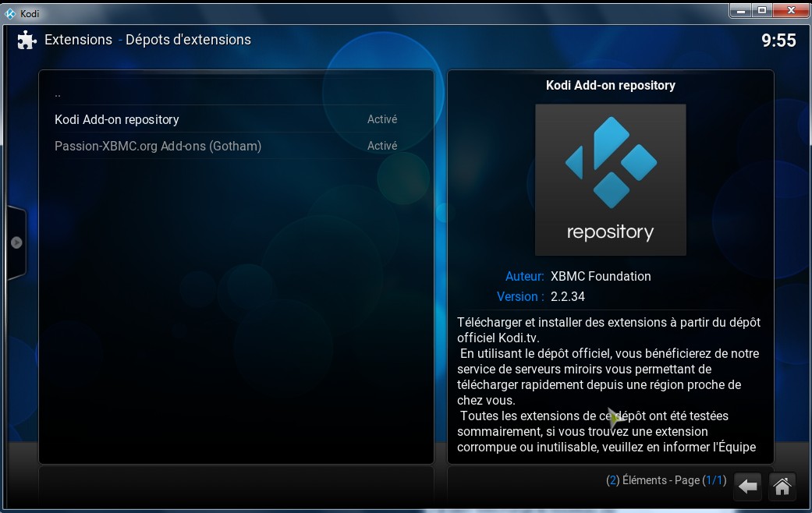
Task: Click the "Kodi Add-on repository" panel title
Action: (x=611, y=86)
